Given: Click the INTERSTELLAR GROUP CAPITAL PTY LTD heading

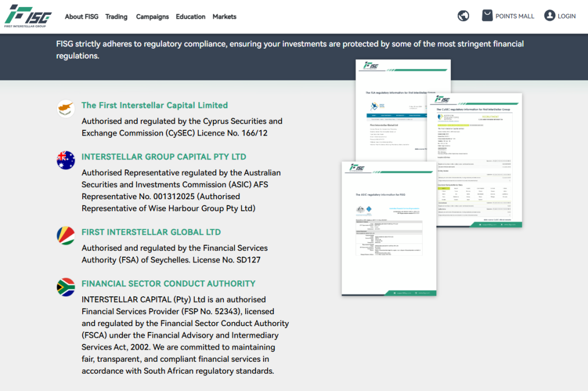Looking at the screenshot, I should coord(164,157).
